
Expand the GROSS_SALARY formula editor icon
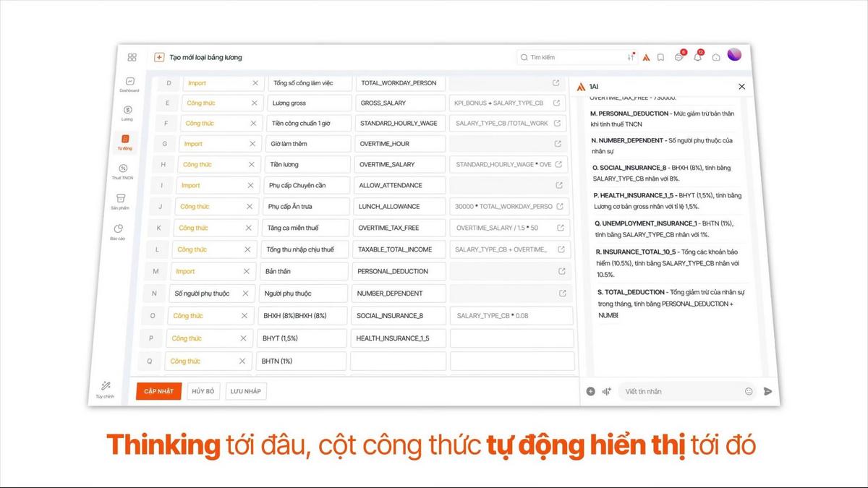[557, 103]
